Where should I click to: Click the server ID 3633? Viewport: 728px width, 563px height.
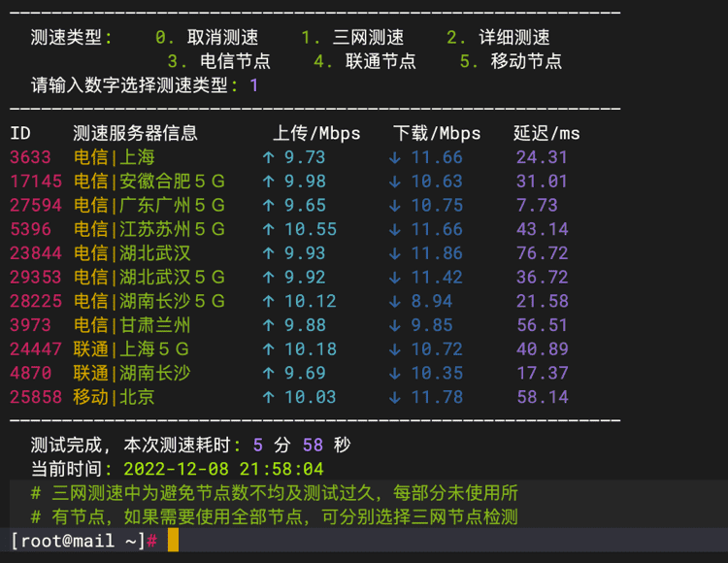point(30,157)
